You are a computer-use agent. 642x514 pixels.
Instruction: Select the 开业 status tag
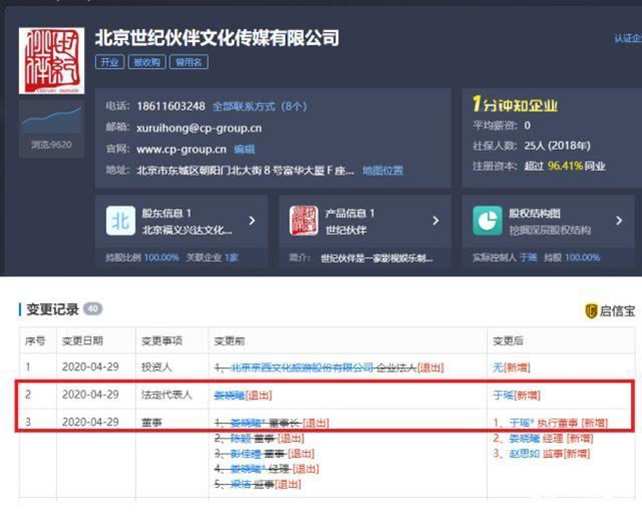click(x=109, y=62)
